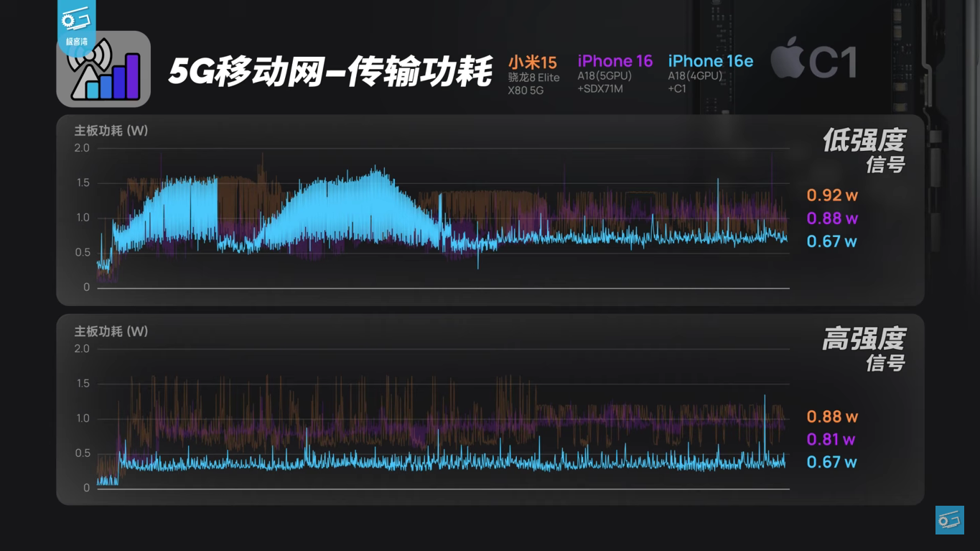Image resolution: width=980 pixels, height=551 pixels.
Task: Click the lower chart's 主板功耗 (W) label
Action: click(111, 331)
